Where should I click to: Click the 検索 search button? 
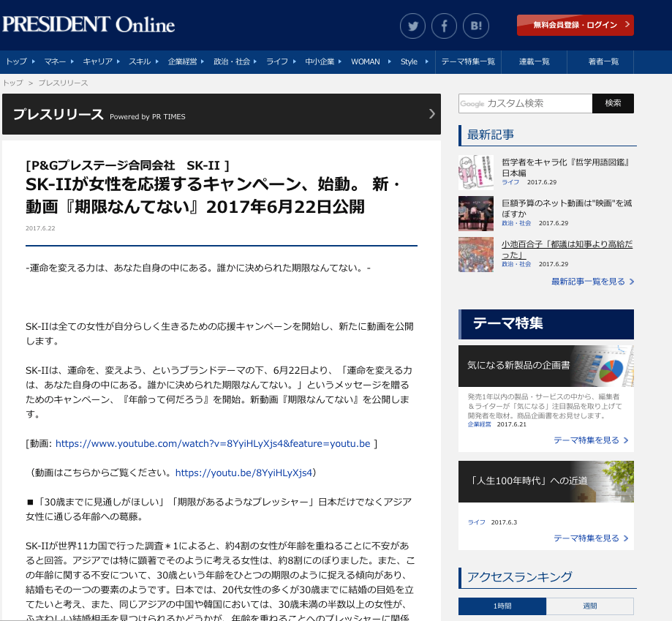tap(613, 103)
